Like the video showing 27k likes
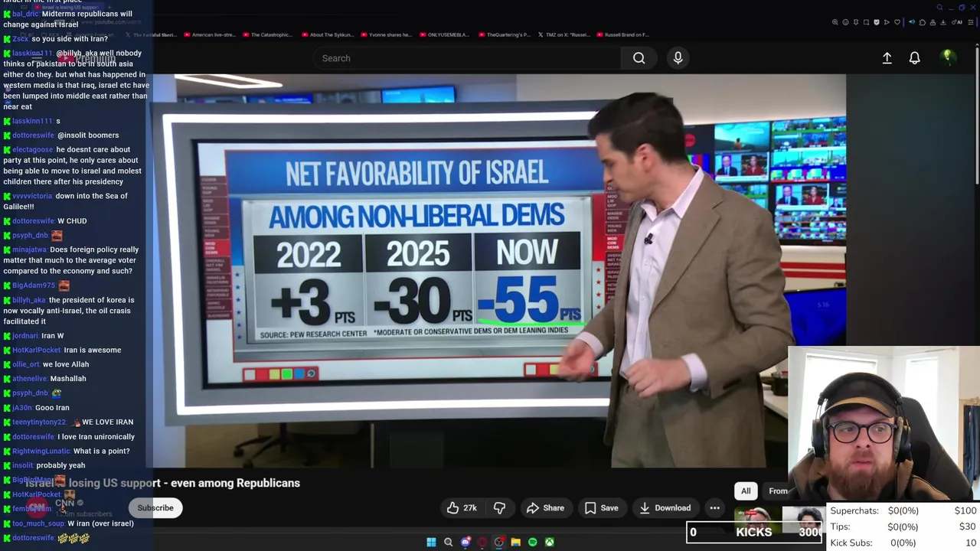 click(462, 508)
